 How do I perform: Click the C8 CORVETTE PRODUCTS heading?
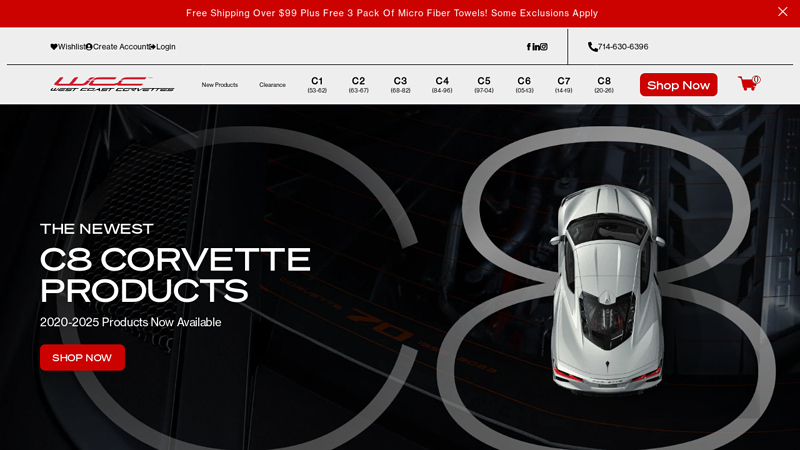click(175, 275)
